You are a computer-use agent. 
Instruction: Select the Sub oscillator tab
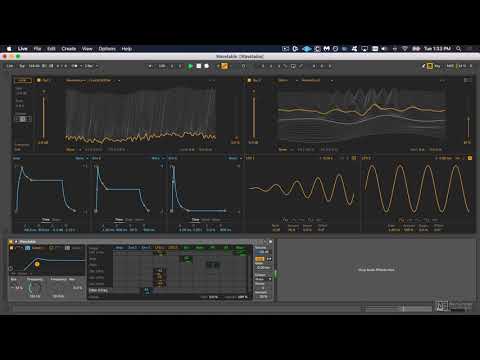[x=22, y=80]
